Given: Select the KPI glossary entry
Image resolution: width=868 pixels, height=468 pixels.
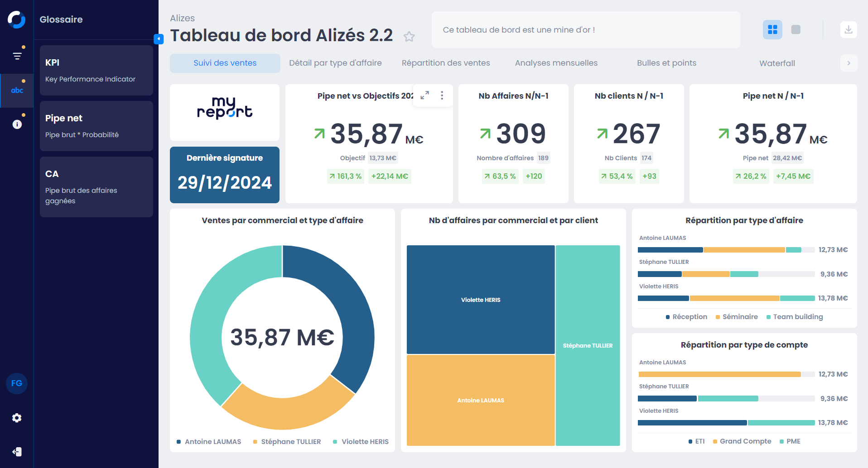Looking at the screenshot, I should [x=96, y=70].
